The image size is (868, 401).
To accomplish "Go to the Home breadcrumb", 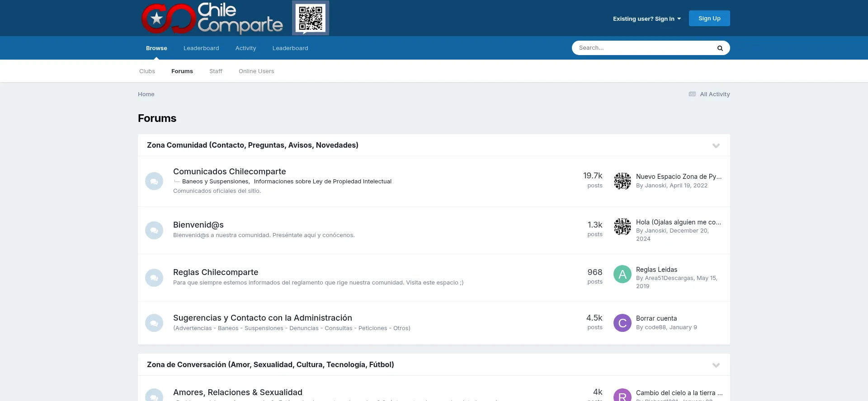I will (146, 94).
